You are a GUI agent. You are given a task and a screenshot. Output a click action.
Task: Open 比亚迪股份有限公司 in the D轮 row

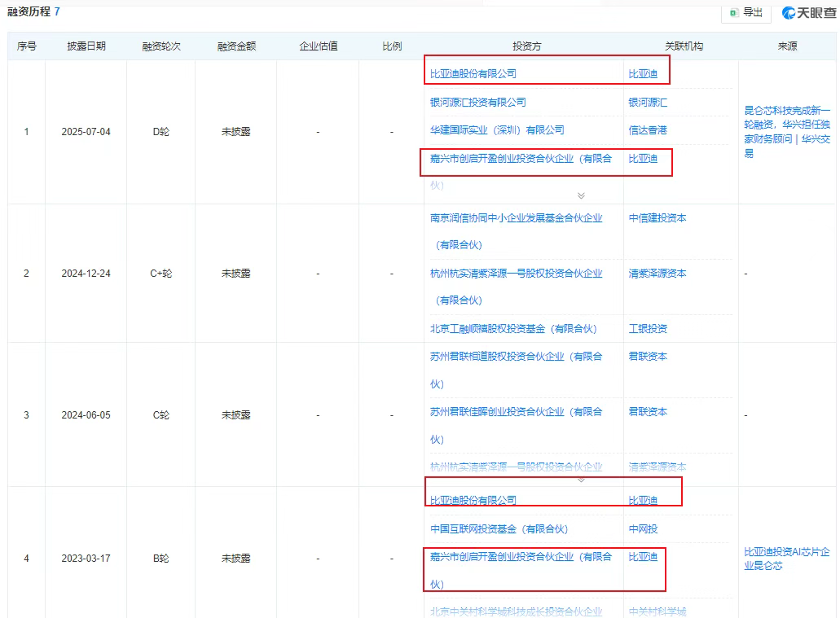tap(473, 74)
